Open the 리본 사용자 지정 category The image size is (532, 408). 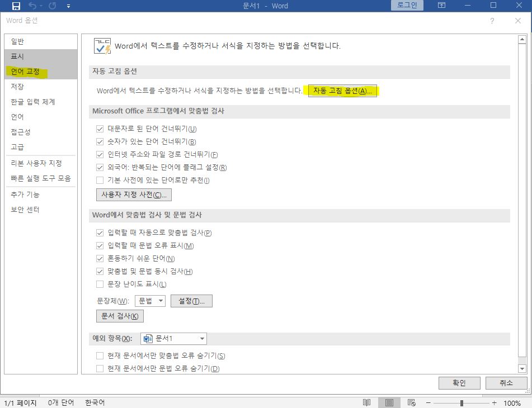coord(41,163)
